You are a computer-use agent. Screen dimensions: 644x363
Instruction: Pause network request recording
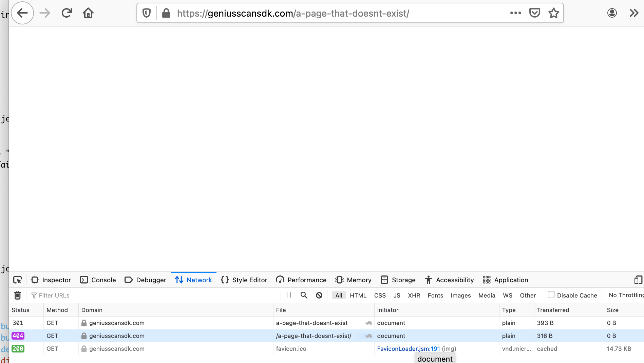point(289,295)
